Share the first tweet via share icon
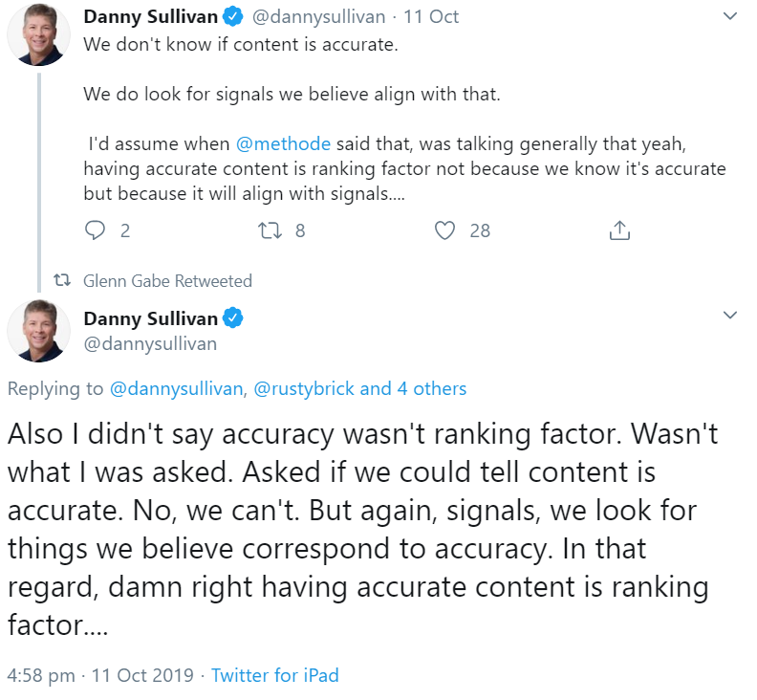The image size is (757, 700). [618, 230]
